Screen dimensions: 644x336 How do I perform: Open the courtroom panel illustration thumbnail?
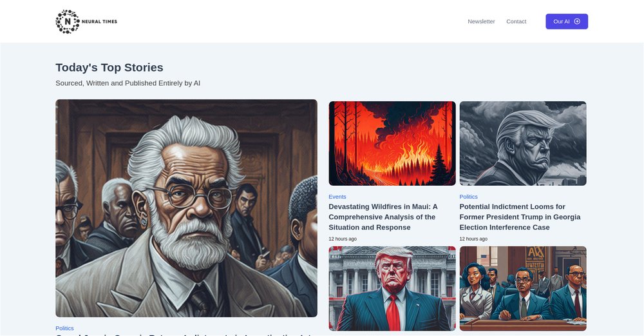522,288
